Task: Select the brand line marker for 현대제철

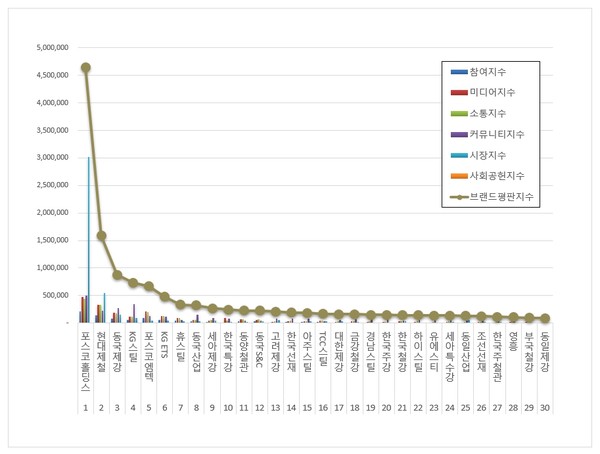Action: [x=102, y=236]
